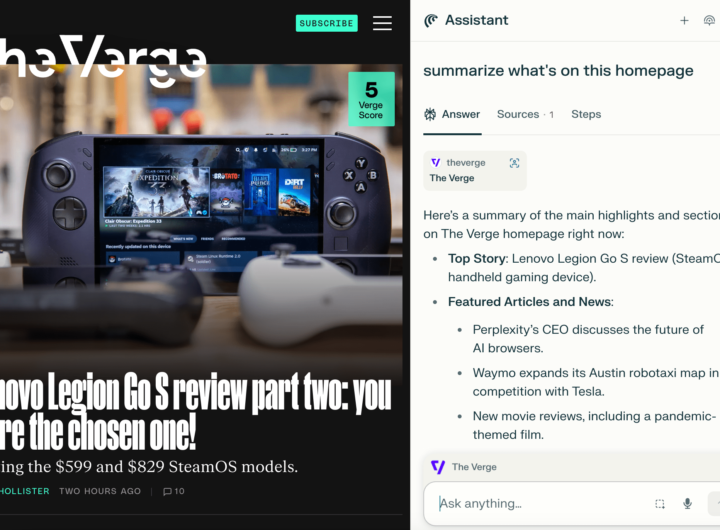
Task: Click the Perplexity Assistant logo icon
Action: click(431, 21)
